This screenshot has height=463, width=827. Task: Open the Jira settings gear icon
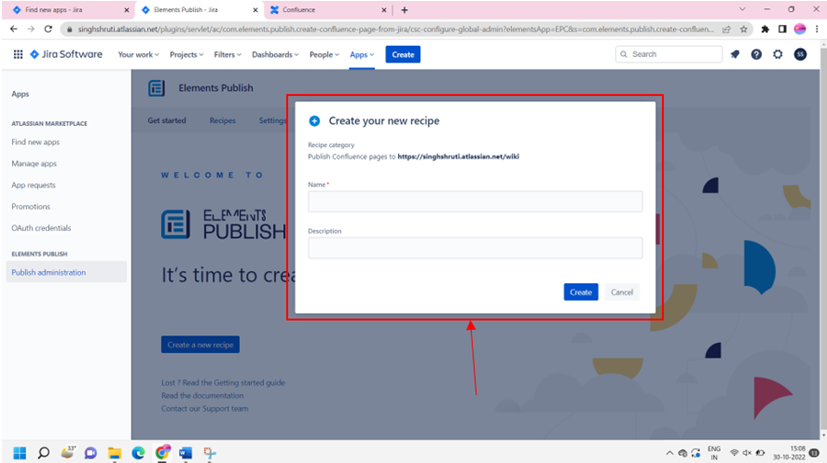coord(778,54)
